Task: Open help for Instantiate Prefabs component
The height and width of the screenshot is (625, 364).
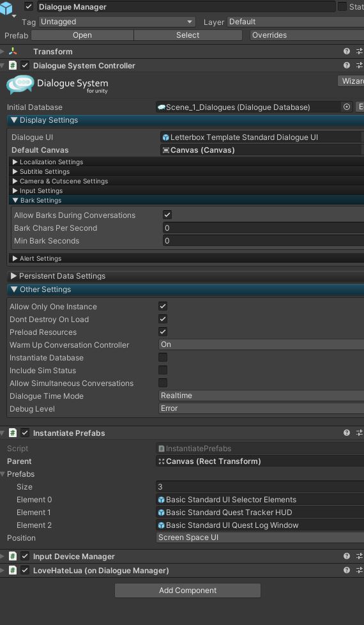Action: 347,433
